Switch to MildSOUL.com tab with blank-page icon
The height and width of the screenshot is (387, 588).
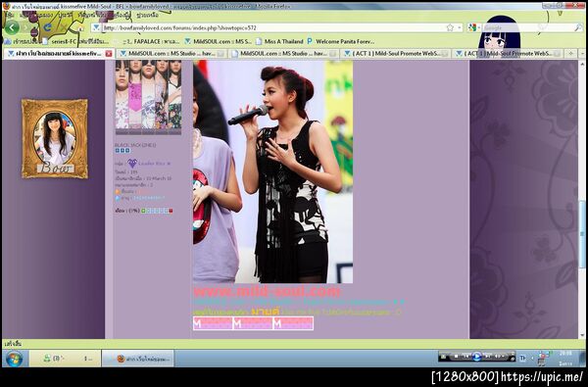tap(284, 54)
